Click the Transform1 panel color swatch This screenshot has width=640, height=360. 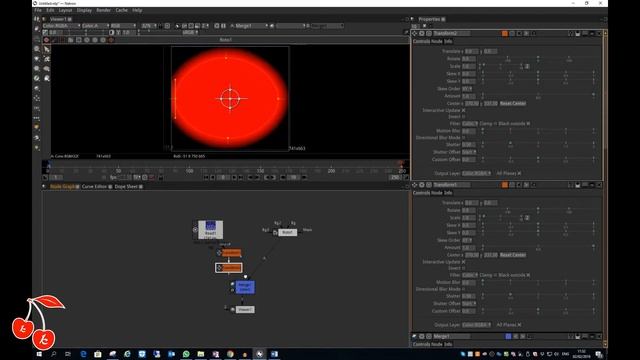505,185
